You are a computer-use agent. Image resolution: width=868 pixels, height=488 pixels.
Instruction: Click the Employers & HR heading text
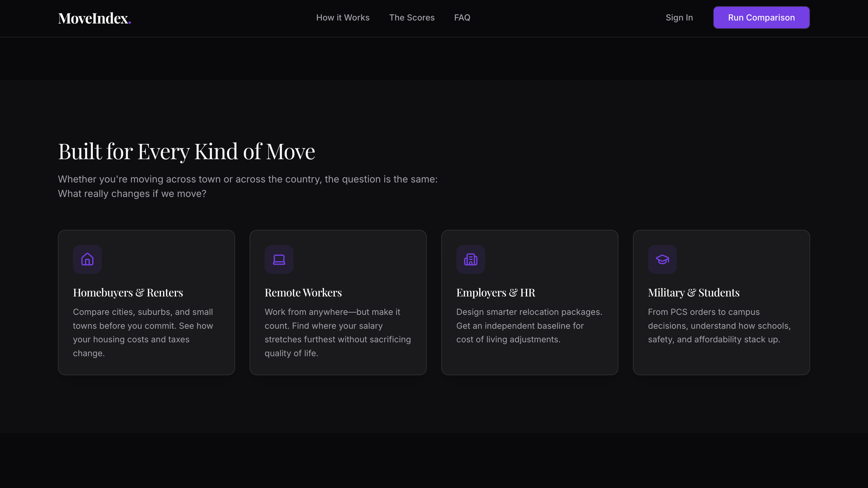point(495,292)
